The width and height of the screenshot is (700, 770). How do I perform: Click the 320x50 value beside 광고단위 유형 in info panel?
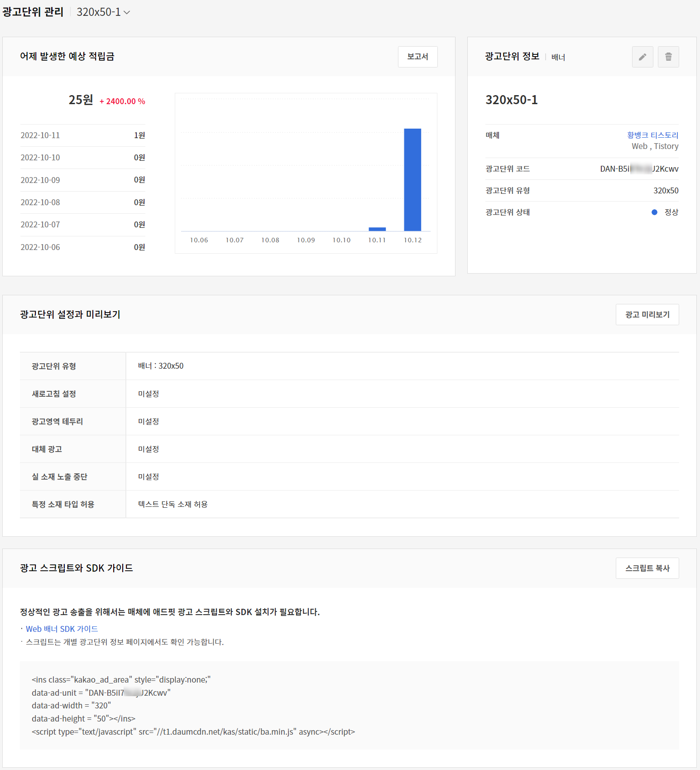(x=666, y=191)
